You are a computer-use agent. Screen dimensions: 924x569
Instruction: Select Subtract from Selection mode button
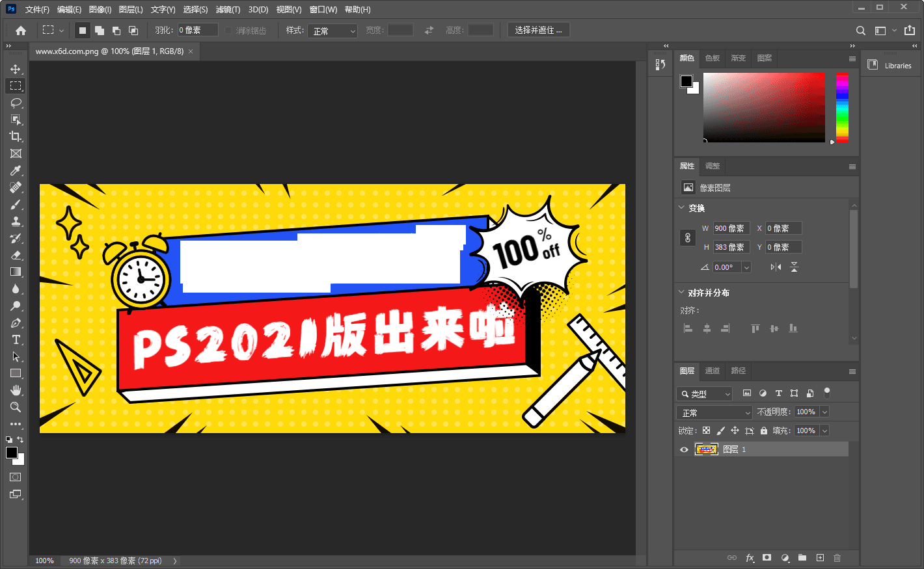pos(116,31)
